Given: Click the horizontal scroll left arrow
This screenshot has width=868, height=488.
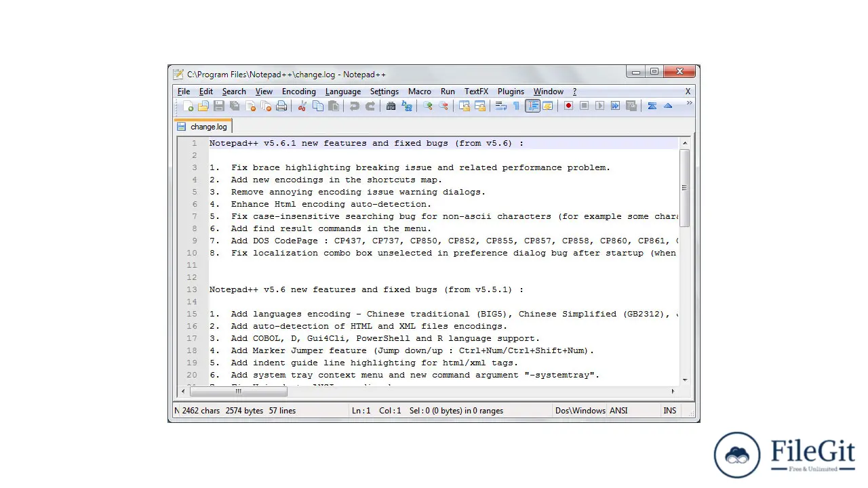Looking at the screenshot, I should point(184,391).
